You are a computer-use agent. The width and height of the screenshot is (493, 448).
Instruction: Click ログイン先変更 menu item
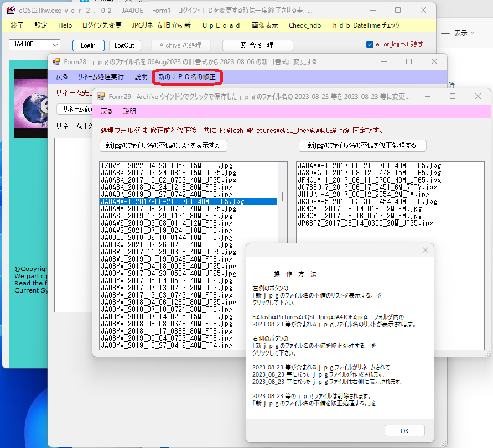click(x=102, y=25)
